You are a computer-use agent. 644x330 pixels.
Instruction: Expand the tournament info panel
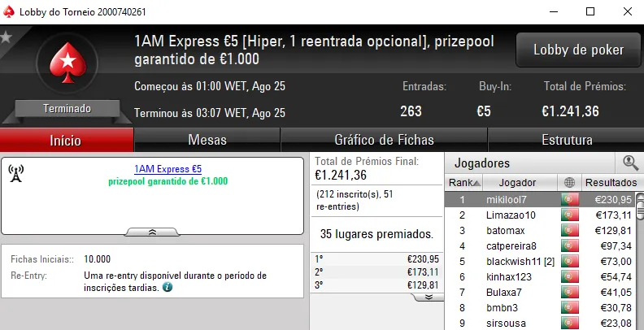tap(152, 232)
